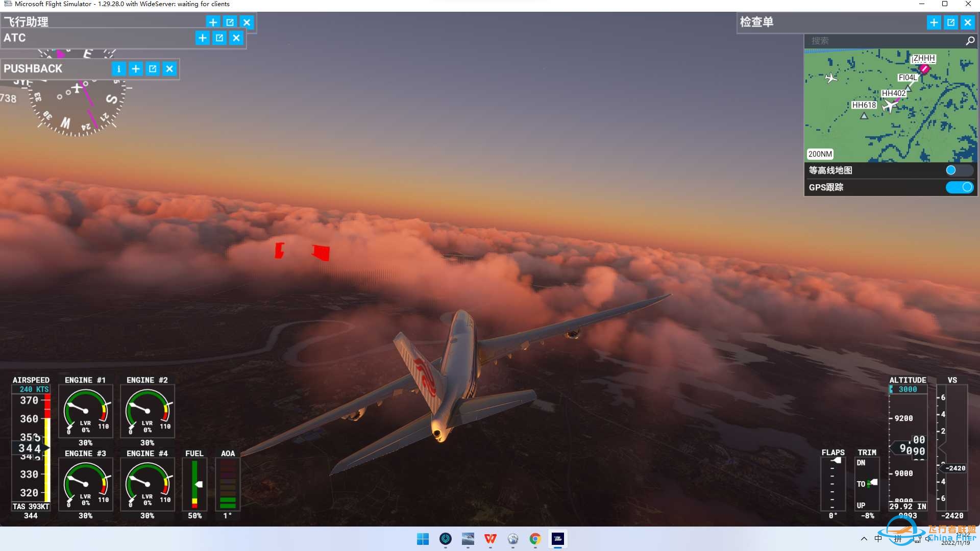Click the ENGINE #3 gauge
This screenshot has width=980, height=551.
(x=85, y=484)
